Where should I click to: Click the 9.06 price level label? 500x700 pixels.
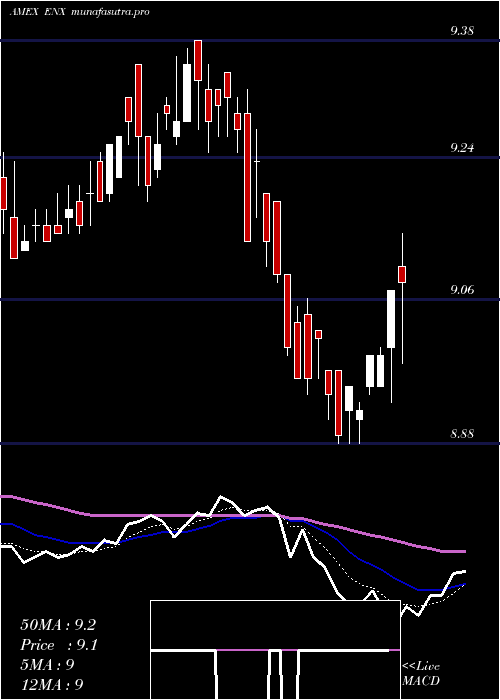462,290
